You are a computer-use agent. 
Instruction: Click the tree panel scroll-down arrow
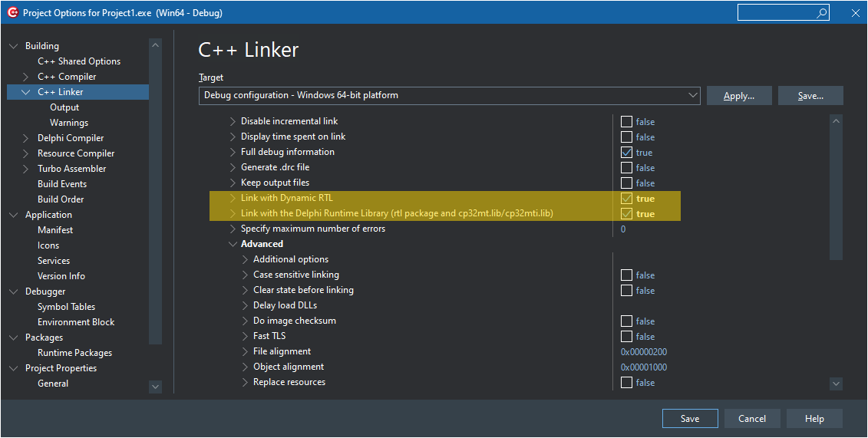[x=156, y=387]
